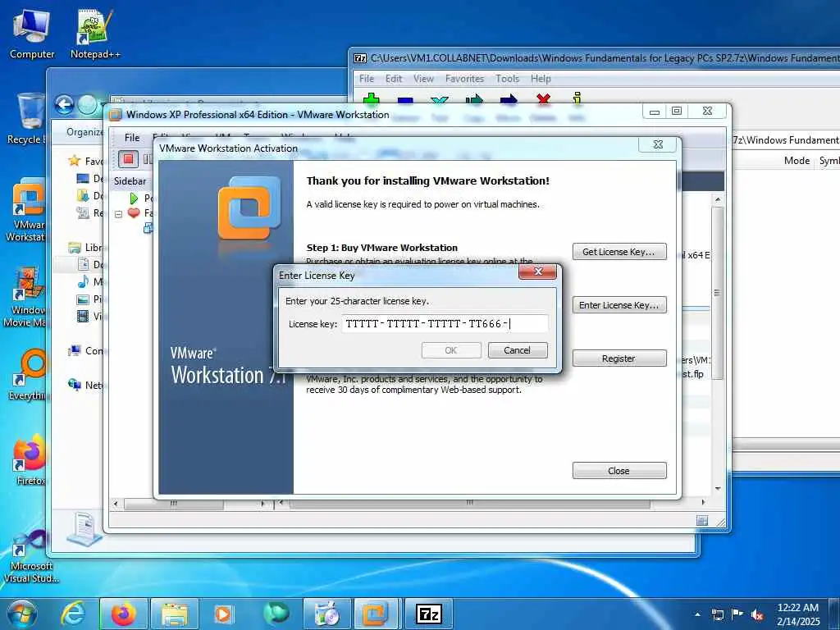
Task: Click the red Power Off toolbar button in VMware
Action: pos(128,158)
